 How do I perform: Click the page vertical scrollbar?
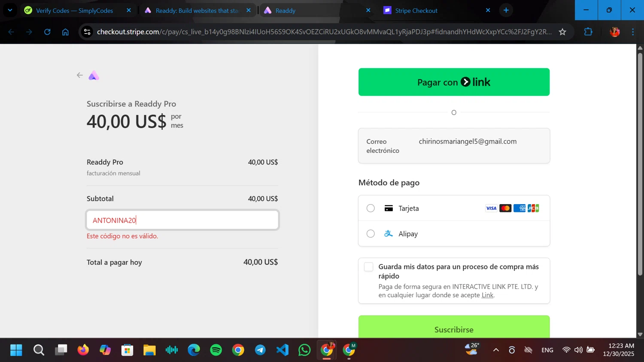pos(640,164)
